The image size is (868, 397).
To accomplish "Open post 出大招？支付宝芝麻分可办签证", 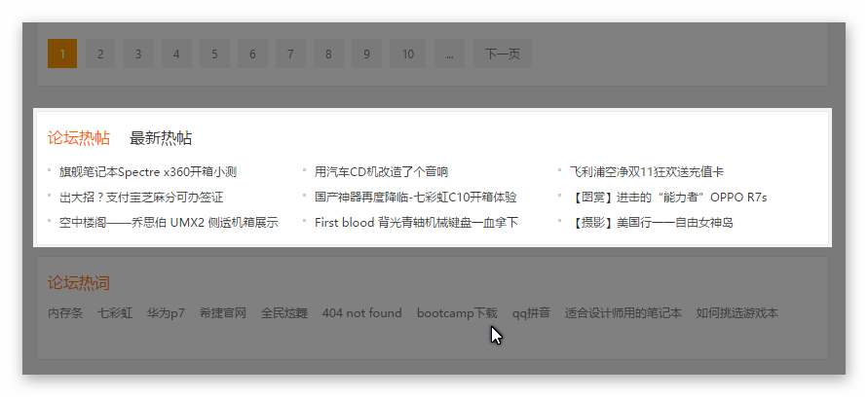I will click(141, 198).
